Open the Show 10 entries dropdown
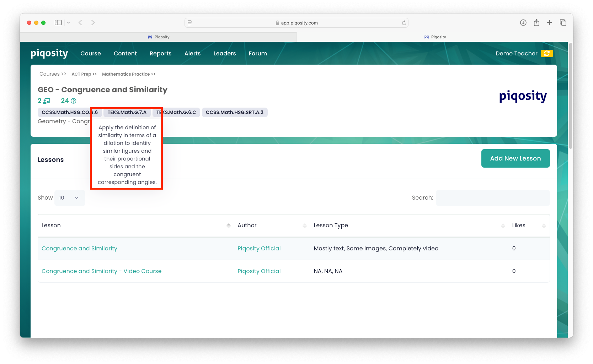This screenshot has width=593, height=364. point(70,198)
